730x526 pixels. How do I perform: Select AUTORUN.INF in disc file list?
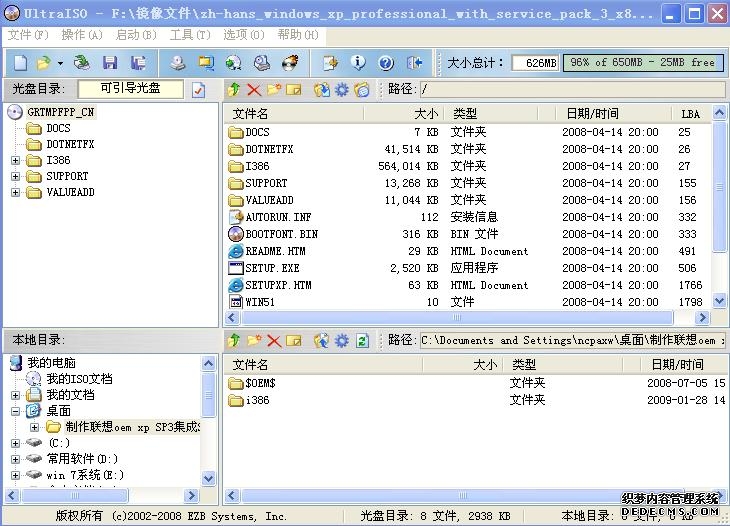point(278,217)
